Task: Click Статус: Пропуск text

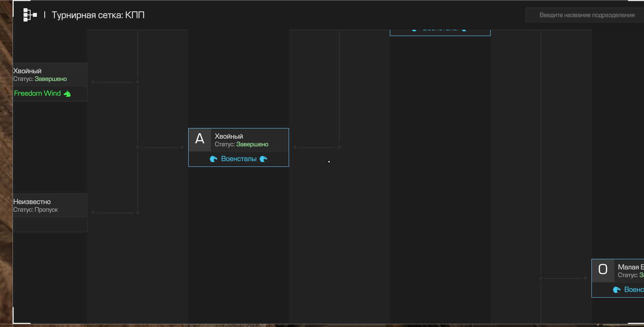Action: [35, 210]
